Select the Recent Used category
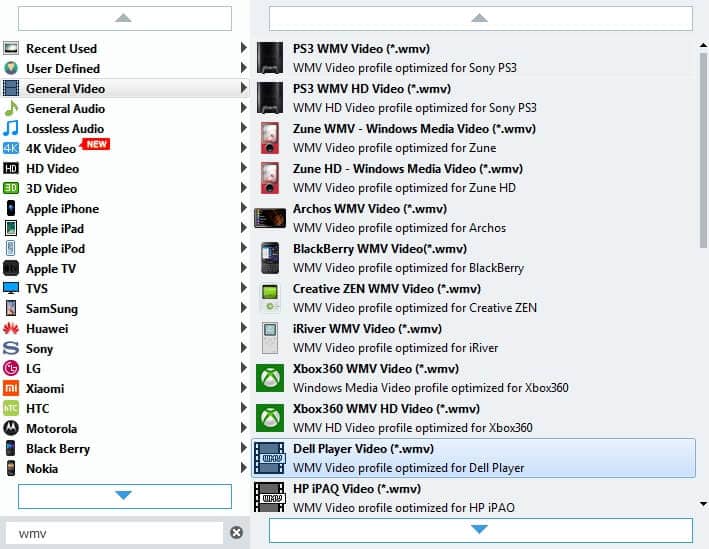Viewport: 709px width, 549px height. click(x=61, y=49)
